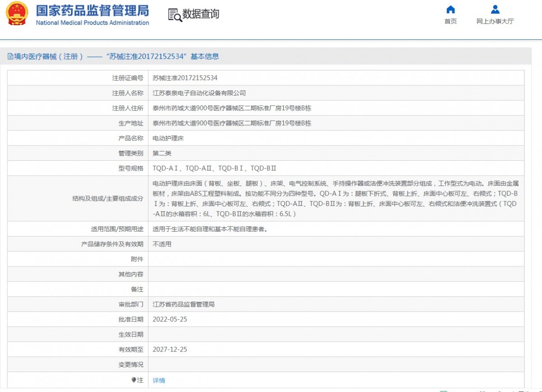Click the 注册证编号 label cell
Image resolution: width=542 pixels, height=392 pixels.
point(78,78)
